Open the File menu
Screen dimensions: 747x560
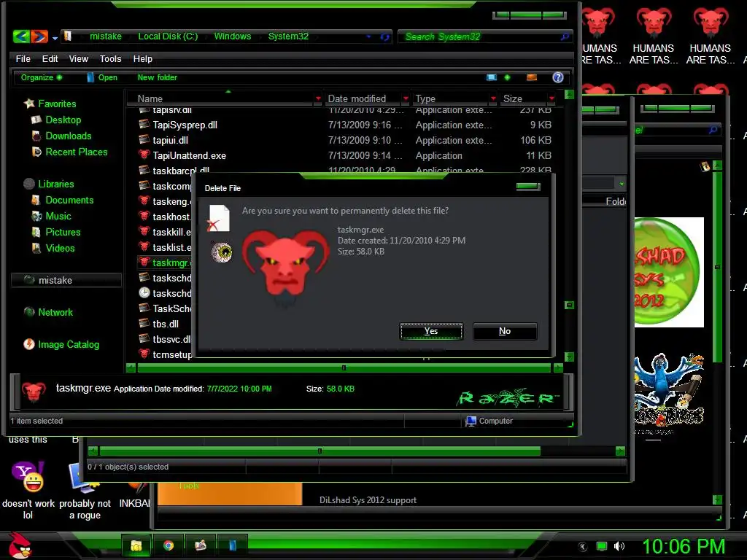[x=23, y=58]
